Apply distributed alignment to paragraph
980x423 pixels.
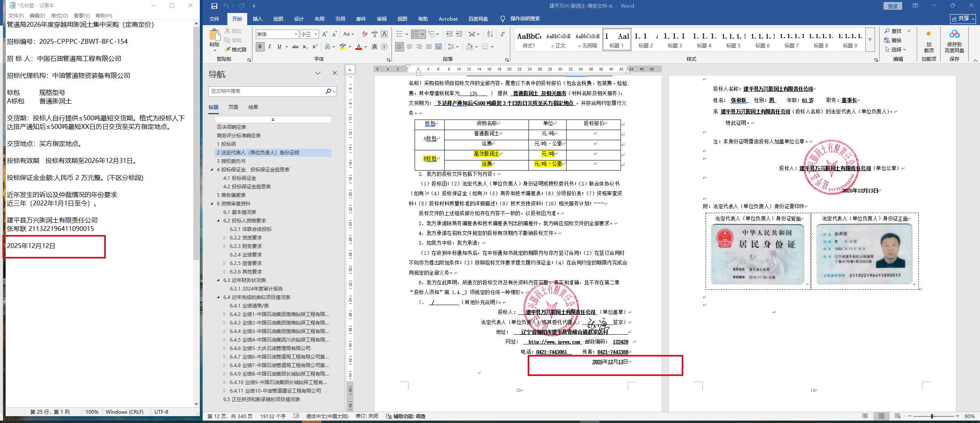(x=439, y=47)
